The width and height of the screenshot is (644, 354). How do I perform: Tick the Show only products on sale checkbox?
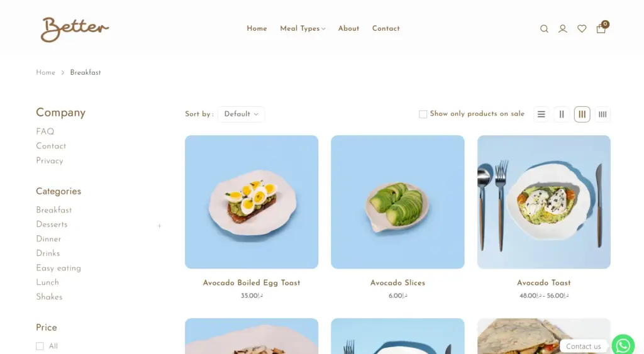click(x=423, y=114)
